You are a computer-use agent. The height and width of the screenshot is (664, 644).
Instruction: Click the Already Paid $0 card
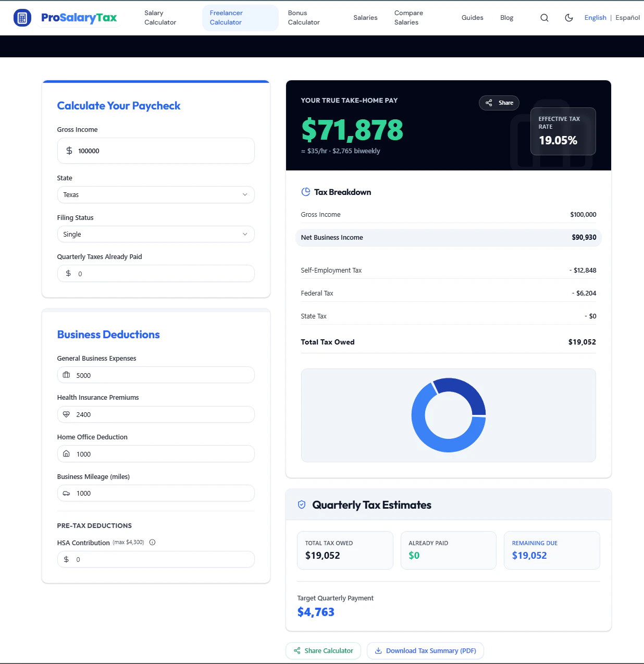[x=448, y=550]
